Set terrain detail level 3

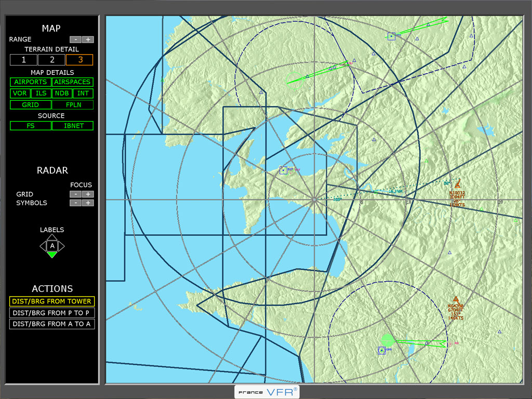[79, 60]
